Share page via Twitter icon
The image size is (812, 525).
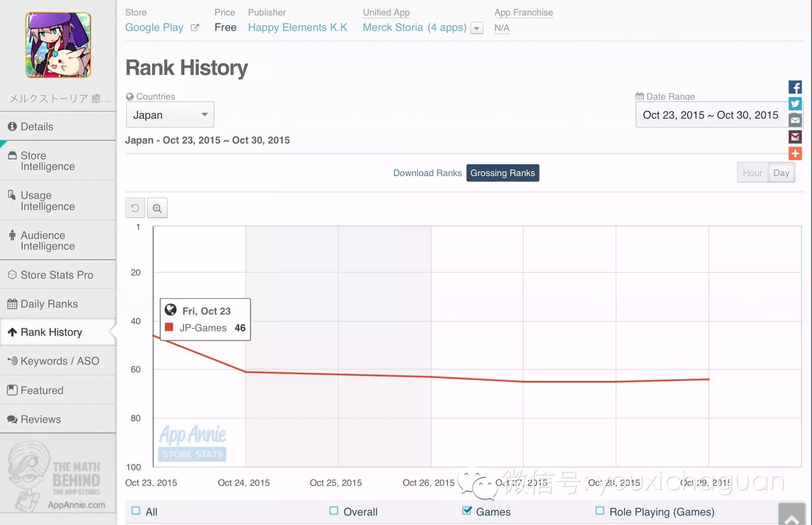click(795, 104)
